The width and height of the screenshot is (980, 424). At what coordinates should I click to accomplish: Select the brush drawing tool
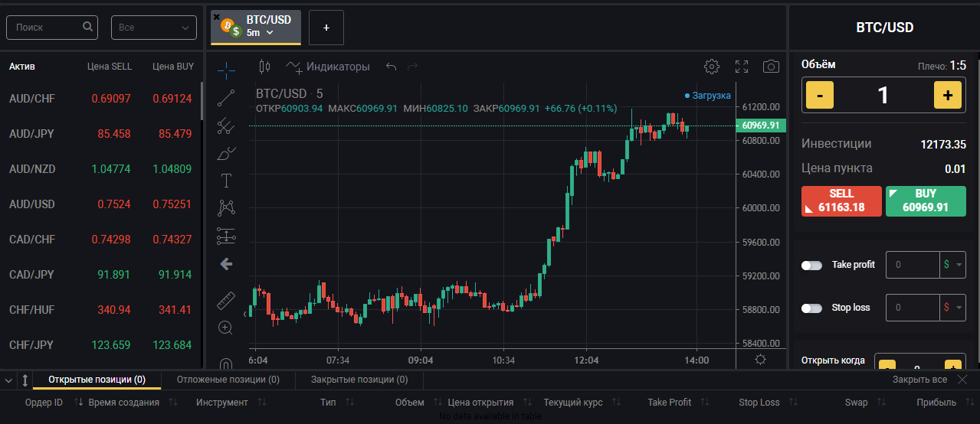point(226,154)
